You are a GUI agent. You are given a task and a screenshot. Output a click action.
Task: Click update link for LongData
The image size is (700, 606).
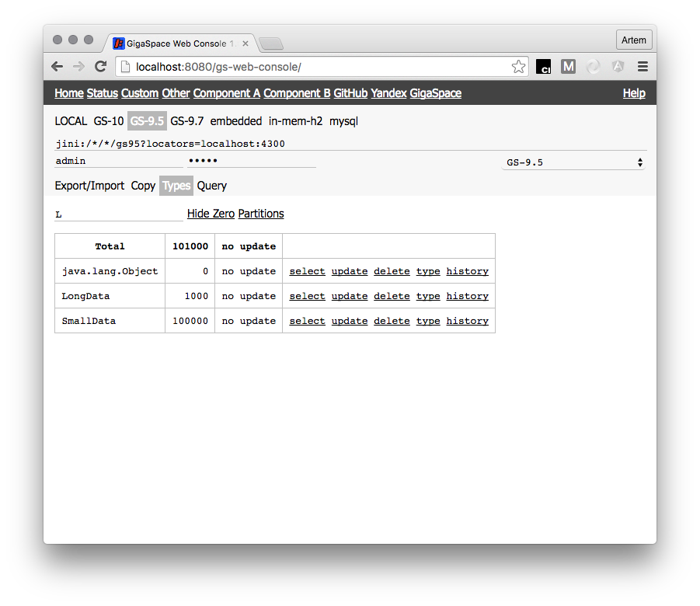tap(350, 296)
